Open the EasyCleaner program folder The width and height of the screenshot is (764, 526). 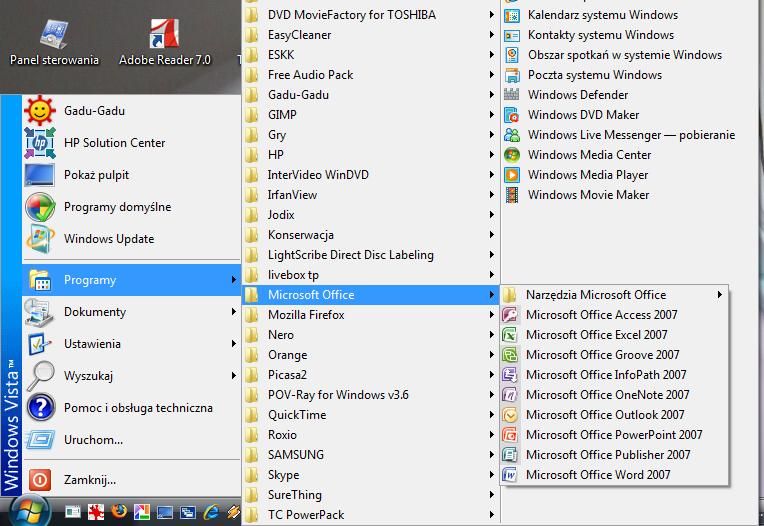(370, 35)
